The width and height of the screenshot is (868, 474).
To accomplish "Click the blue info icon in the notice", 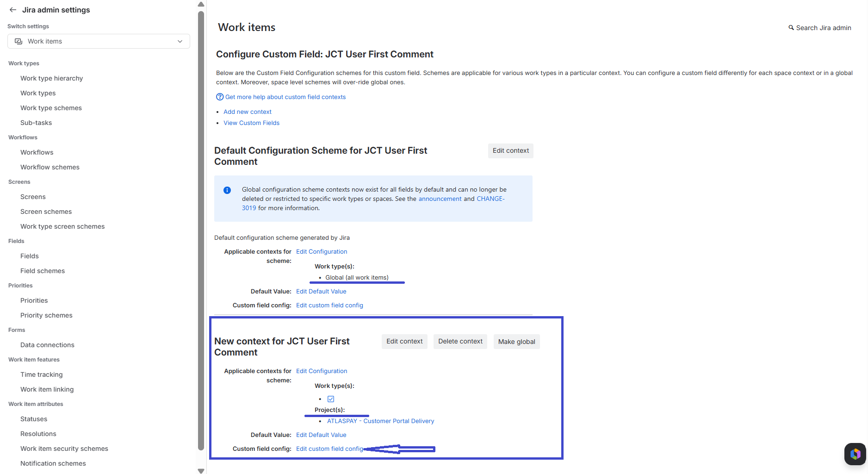I will pos(227,190).
